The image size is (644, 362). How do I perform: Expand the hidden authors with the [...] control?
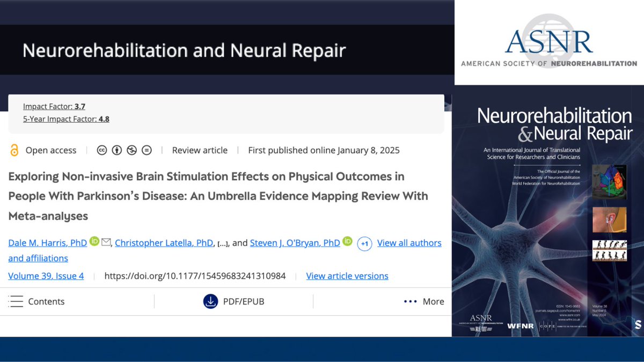[223, 242]
